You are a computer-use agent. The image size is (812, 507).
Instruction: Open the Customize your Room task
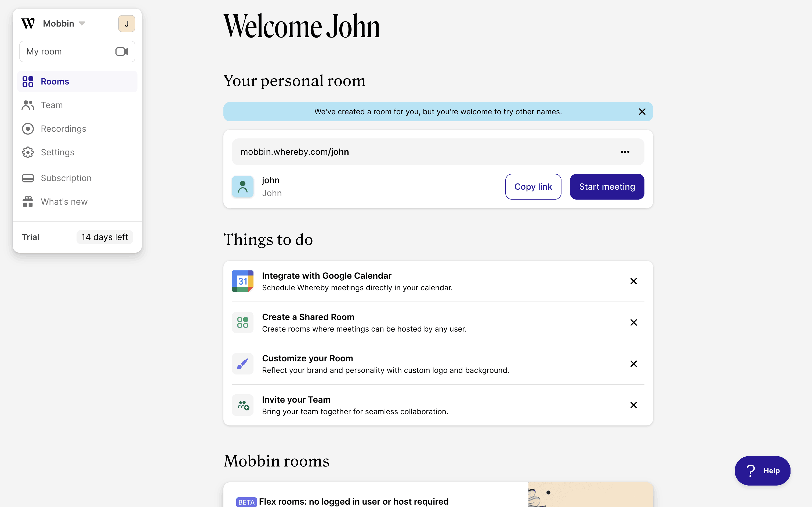(307, 358)
